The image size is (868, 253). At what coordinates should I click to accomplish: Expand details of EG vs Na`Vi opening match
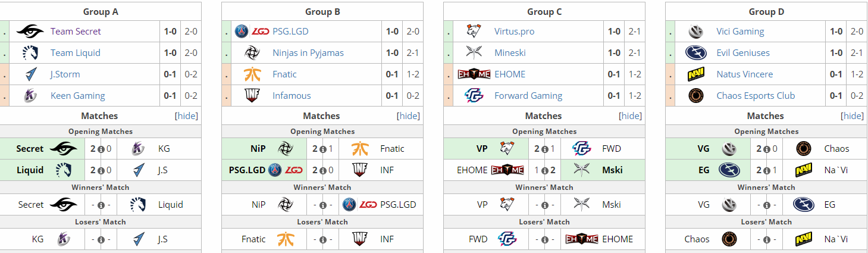(x=766, y=171)
